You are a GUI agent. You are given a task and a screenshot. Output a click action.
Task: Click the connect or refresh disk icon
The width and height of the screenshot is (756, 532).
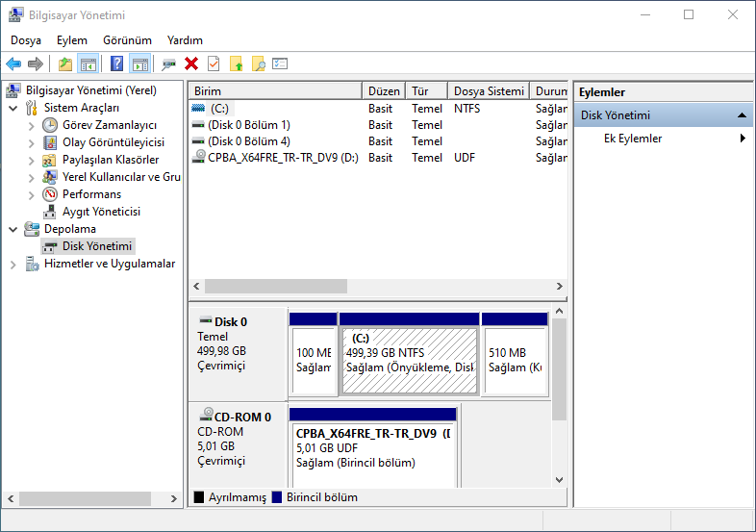click(168, 64)
